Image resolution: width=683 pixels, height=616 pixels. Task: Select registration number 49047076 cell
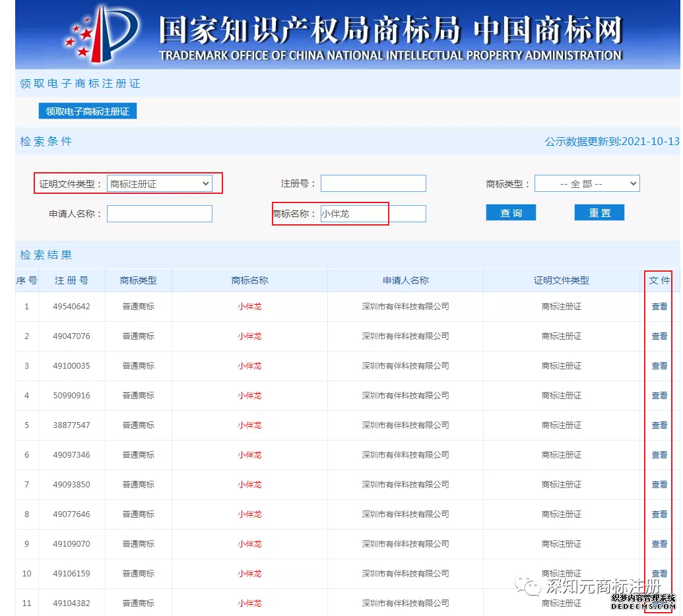pyautogui.click(x=71, y=336)
